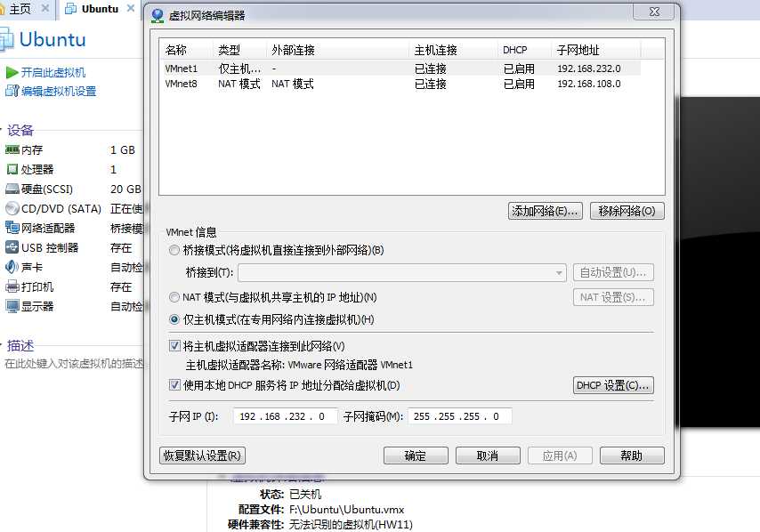The image size is (760, 532).
Task: Click 开启此虚拟机 link
Action: pos(53,73)
